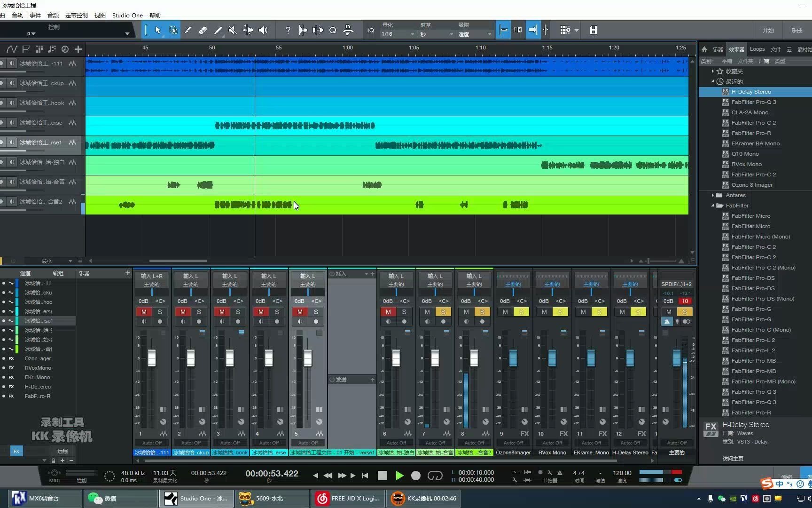Screen dimensions: 812x508
Task: Click the Home icon in browser panel
Action: coord(704,49)
